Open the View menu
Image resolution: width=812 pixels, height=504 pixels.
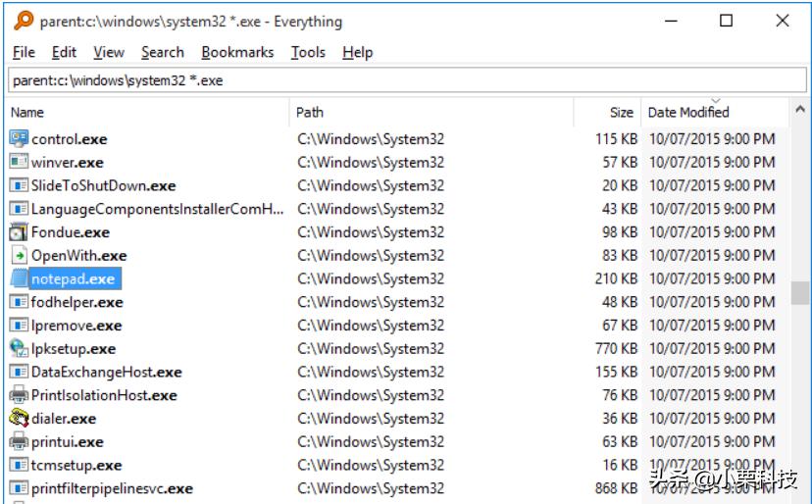[109, 52]
